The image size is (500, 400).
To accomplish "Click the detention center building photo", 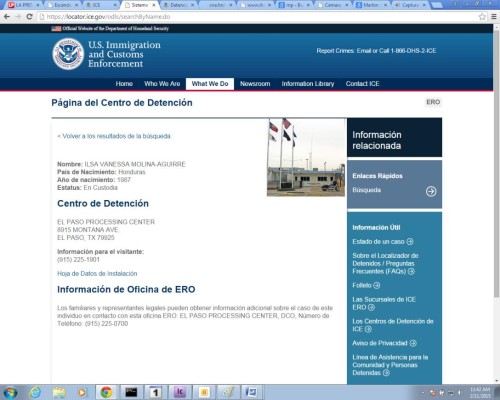I will point(306,157).
